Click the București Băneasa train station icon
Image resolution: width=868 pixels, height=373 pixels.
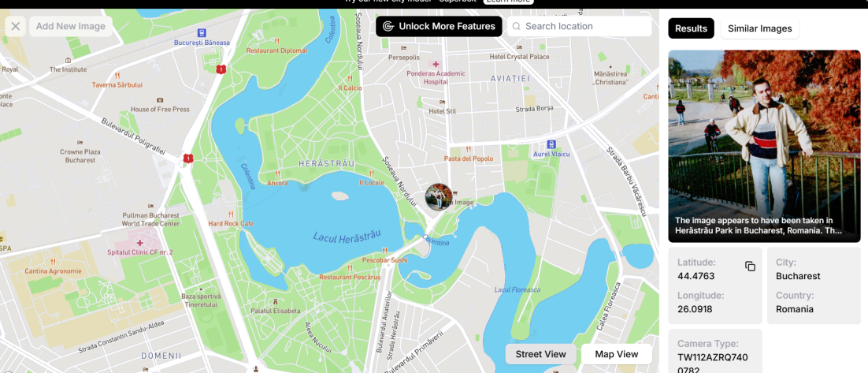coord(201,32)
